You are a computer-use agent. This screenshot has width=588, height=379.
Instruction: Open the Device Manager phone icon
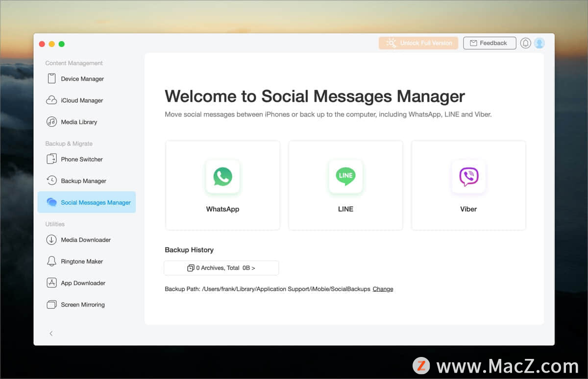pyautogui.click(x=51, y=79)
